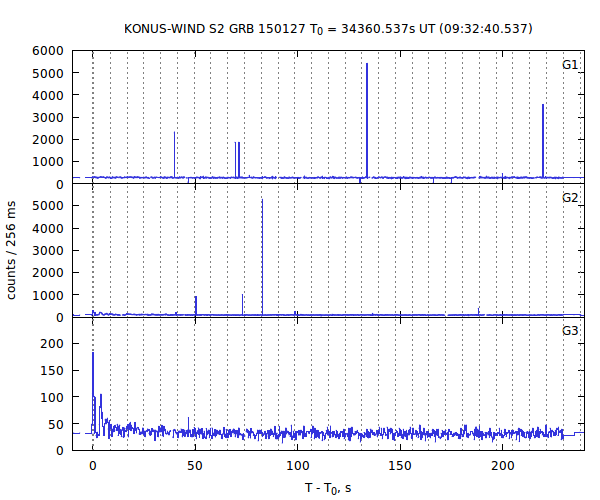Click the G1 spike near 40 s

click(174, 155)
